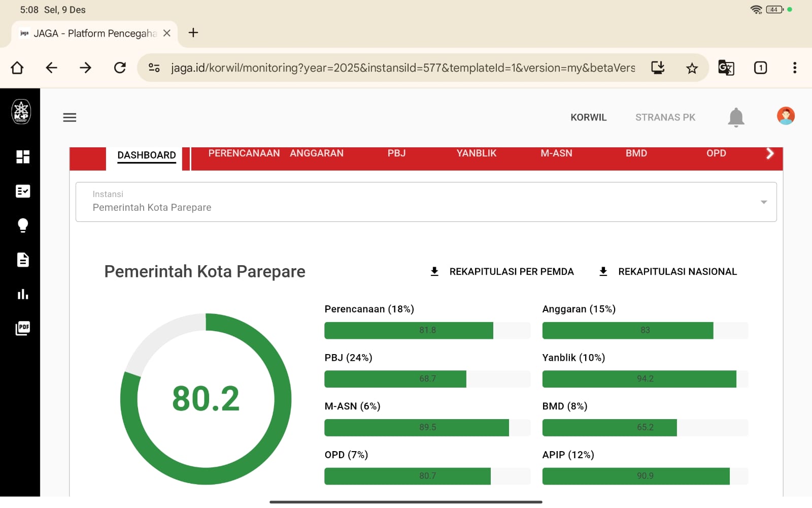Reveal more tabs with the red chevron

(770, 153)
